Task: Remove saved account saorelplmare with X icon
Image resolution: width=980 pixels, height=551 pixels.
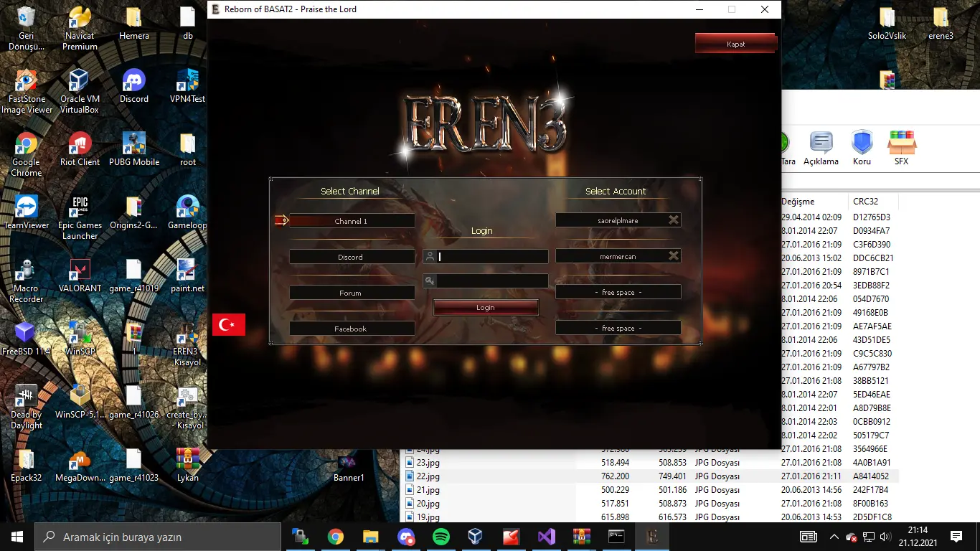Action: coord(674,220)
